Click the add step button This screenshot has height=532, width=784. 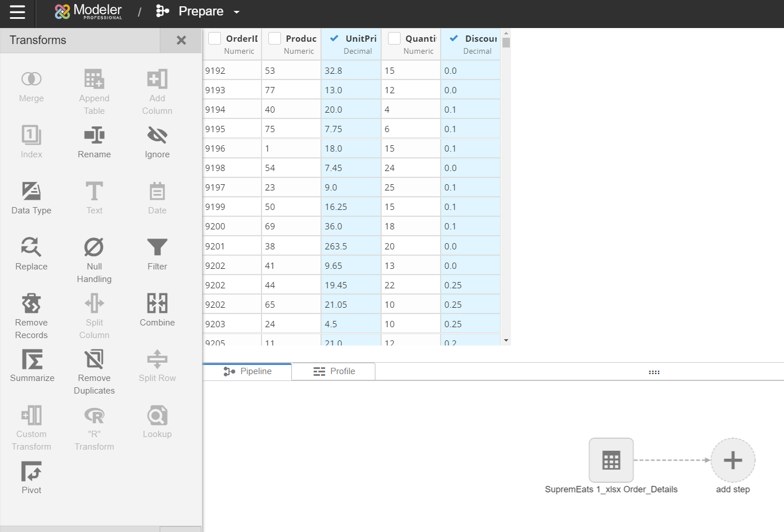[x=732, y=460]
